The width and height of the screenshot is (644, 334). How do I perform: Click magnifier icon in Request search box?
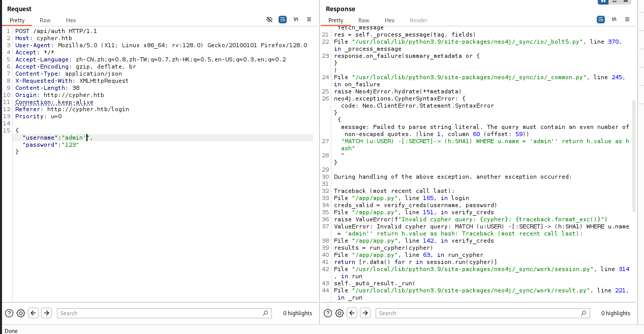click(x=265, y=313)
